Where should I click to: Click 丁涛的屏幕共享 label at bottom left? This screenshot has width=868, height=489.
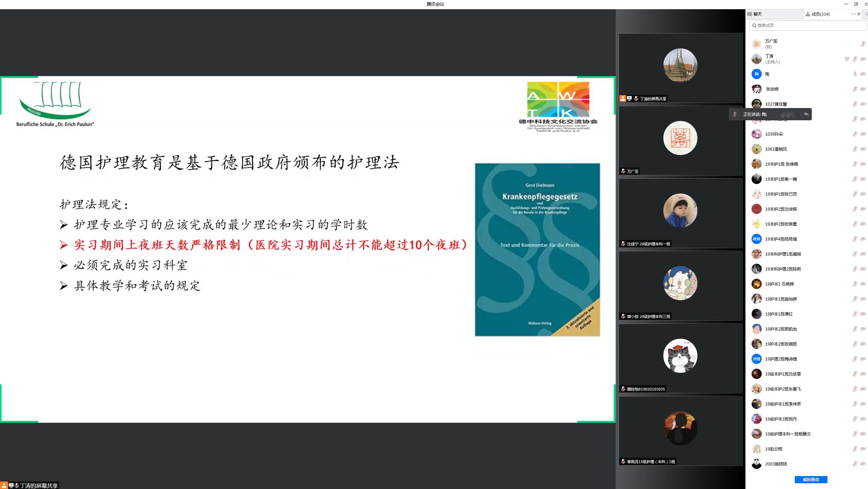click(x=38, y=485)
